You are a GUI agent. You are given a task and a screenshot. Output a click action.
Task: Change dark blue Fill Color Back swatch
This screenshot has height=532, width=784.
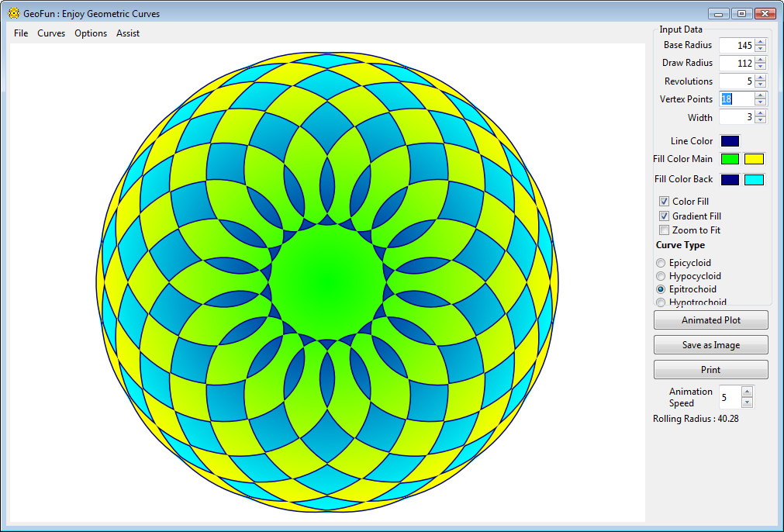click(x=730, y=179)
